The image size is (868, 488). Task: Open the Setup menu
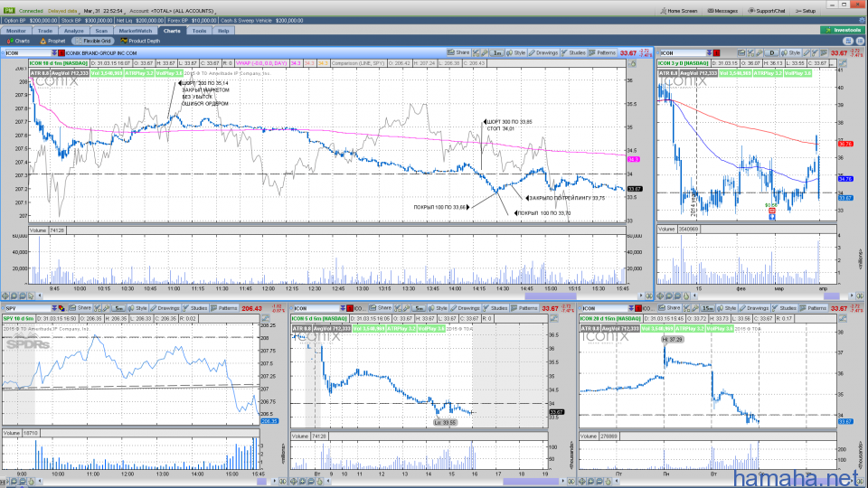click(x=806, y=11)
